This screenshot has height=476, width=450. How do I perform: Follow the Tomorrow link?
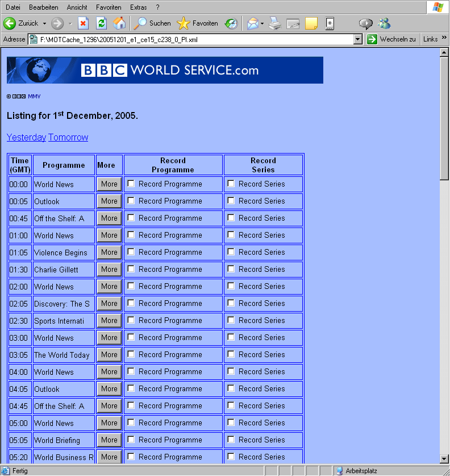point(68,137)
